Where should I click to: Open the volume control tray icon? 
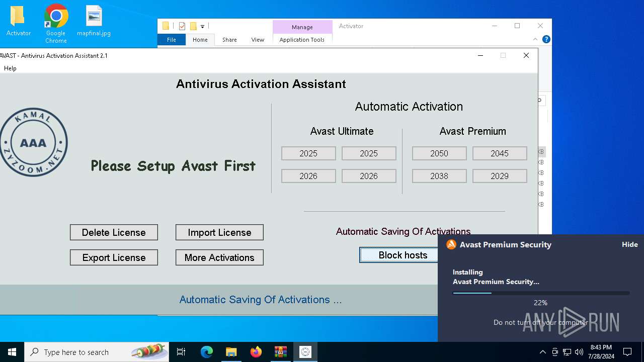click(x=579, y=352)
